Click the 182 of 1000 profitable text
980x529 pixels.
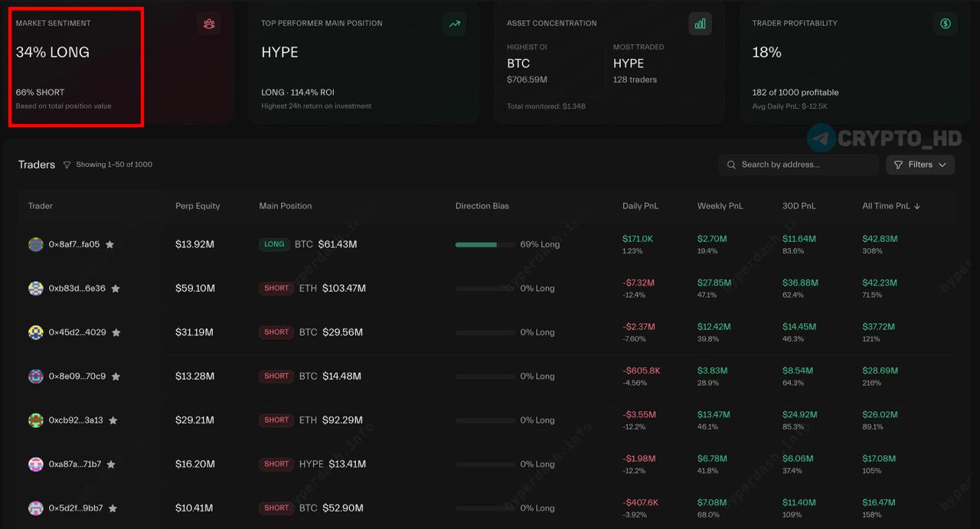click(795, 92)
